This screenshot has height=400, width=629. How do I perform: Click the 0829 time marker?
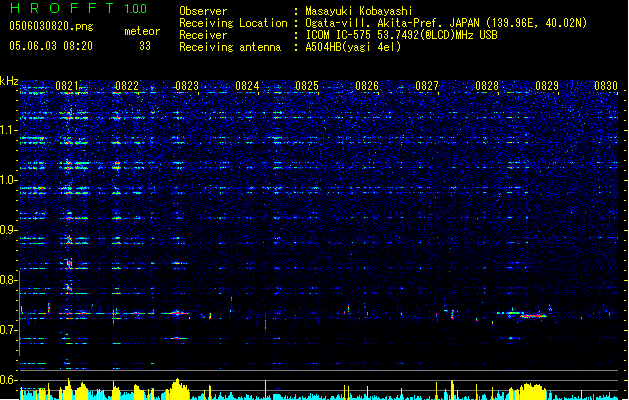click(547, 86)
